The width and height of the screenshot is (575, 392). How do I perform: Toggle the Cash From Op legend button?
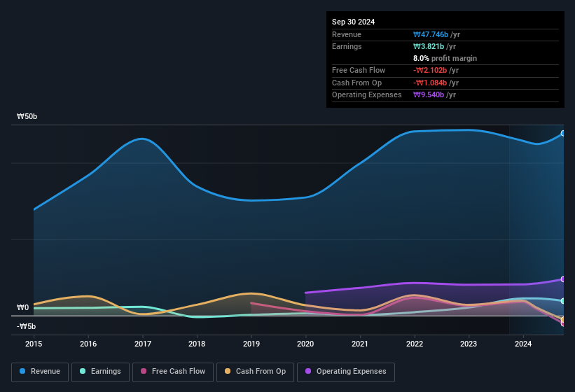click(x=255, y=372)
